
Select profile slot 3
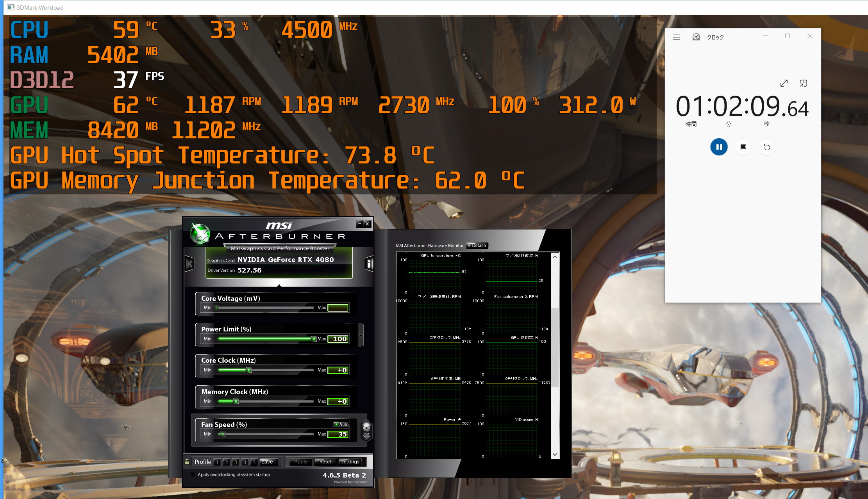[x=236, y=462]
